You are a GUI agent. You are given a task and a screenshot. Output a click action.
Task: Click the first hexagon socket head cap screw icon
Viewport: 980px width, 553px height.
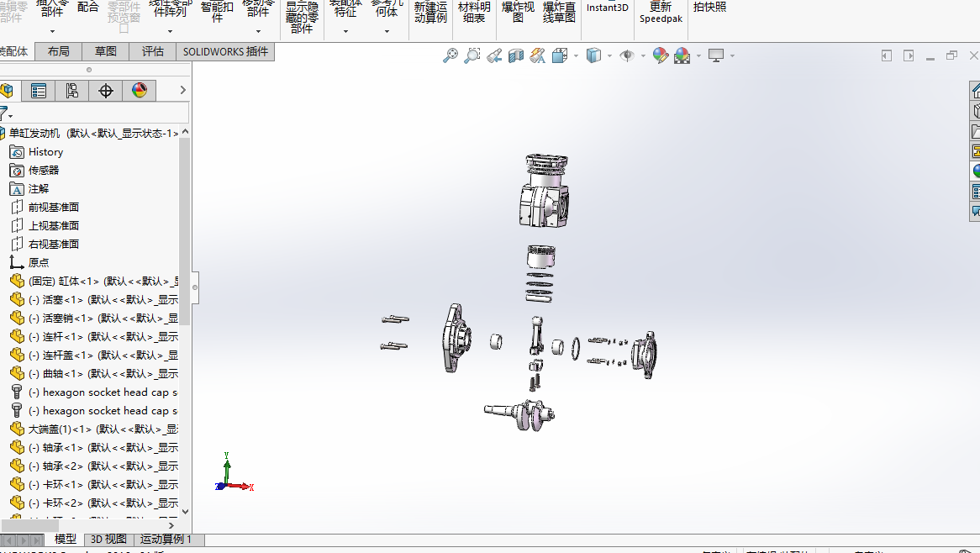click(x=17, y=392)
